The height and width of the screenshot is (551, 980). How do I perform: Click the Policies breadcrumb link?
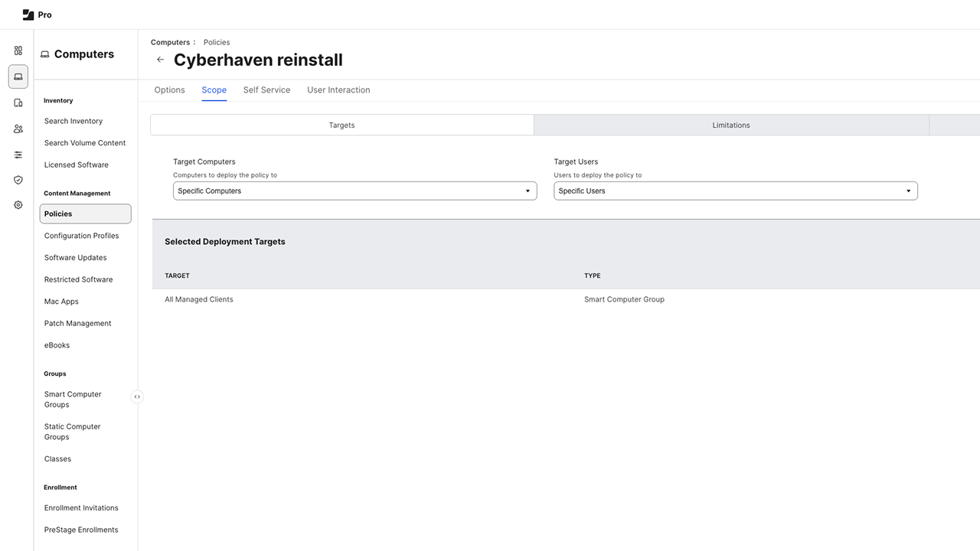(x=217, y=42)
